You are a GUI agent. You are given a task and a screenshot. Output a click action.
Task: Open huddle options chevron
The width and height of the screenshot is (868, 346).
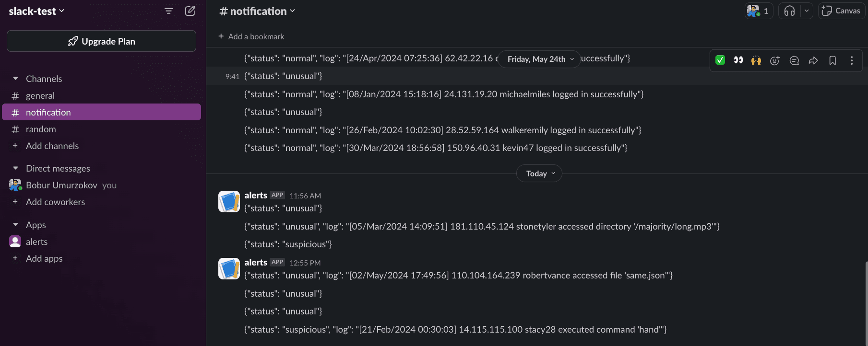pyautogui.click(x=807, y=11)
